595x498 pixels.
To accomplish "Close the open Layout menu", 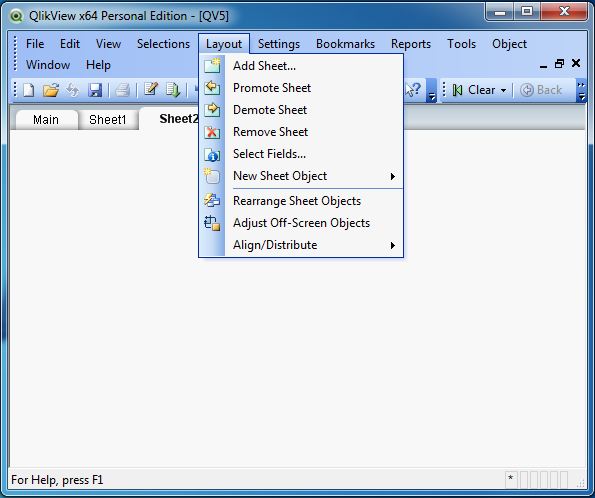I will (224, 44).
